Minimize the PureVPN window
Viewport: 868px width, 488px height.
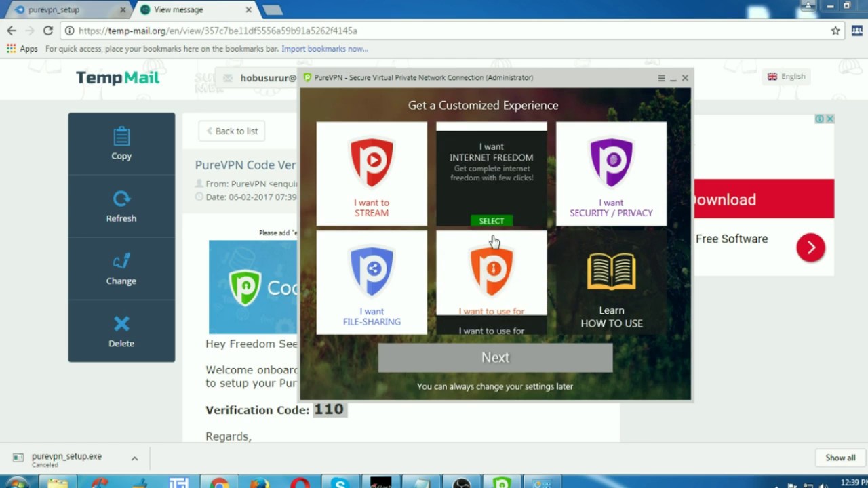(673, 78)
